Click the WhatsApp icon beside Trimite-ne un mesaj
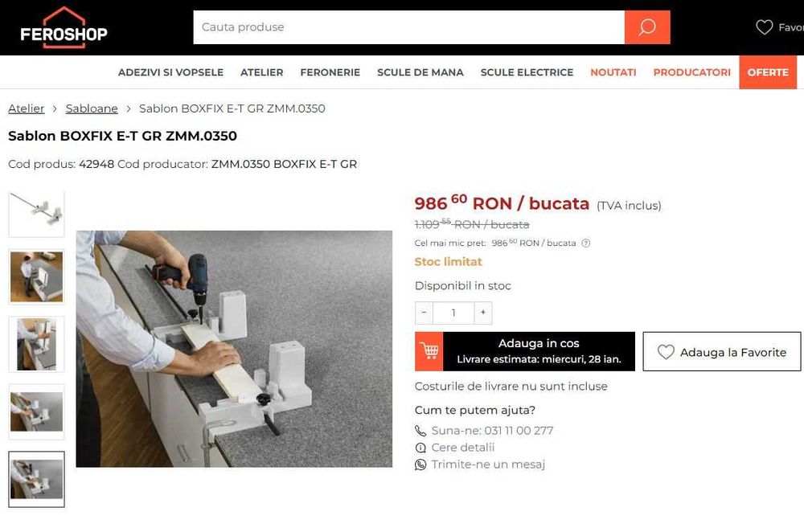This screenshot has width=804, height=532. [420, 464]
